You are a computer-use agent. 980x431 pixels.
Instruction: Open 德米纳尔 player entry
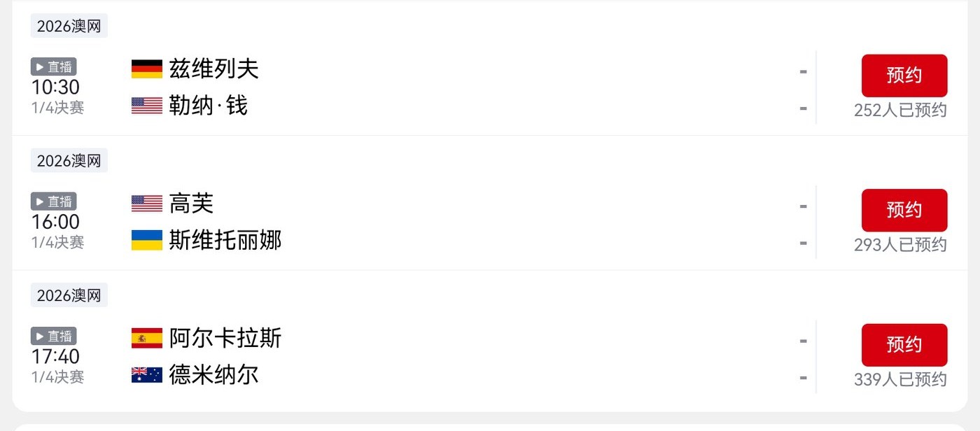pos(213,375)
